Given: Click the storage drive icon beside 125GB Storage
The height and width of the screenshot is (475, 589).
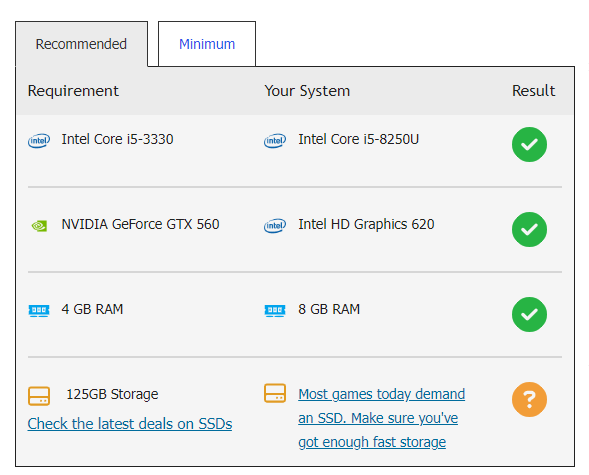Looking at the screenshot, I should point(39,396).
